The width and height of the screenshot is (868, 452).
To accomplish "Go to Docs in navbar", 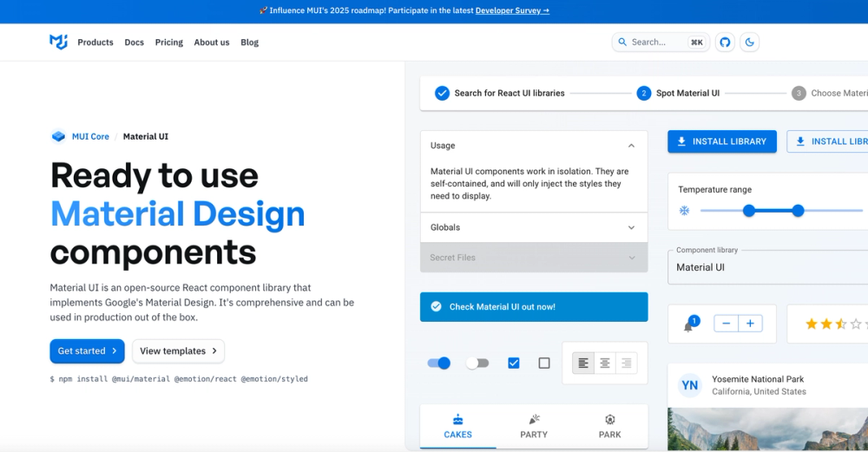I will [134, 42].
